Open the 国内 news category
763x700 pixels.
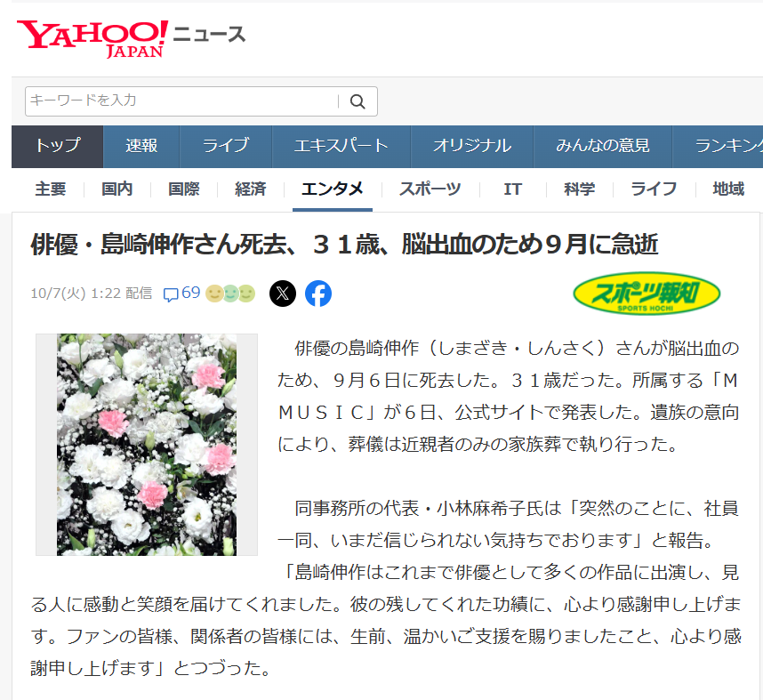pos(117,189)
